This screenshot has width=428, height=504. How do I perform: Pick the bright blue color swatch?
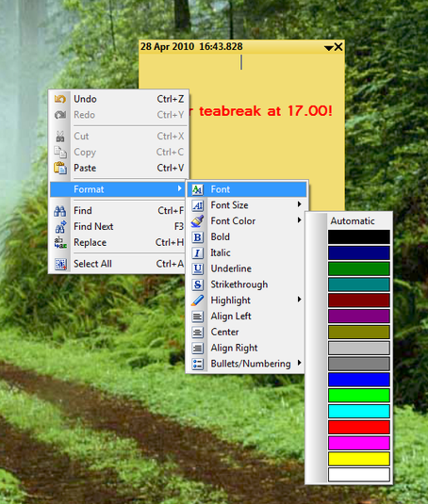click(x=359, y=379)
